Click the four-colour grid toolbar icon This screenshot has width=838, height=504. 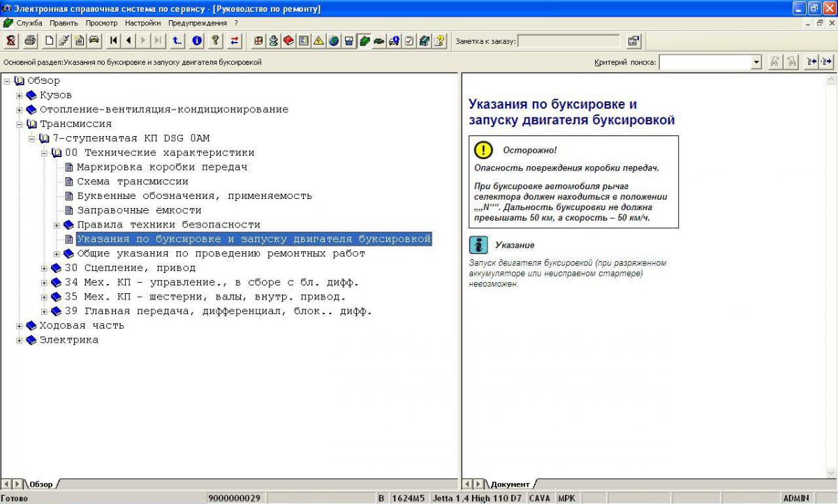pos(258,40)
